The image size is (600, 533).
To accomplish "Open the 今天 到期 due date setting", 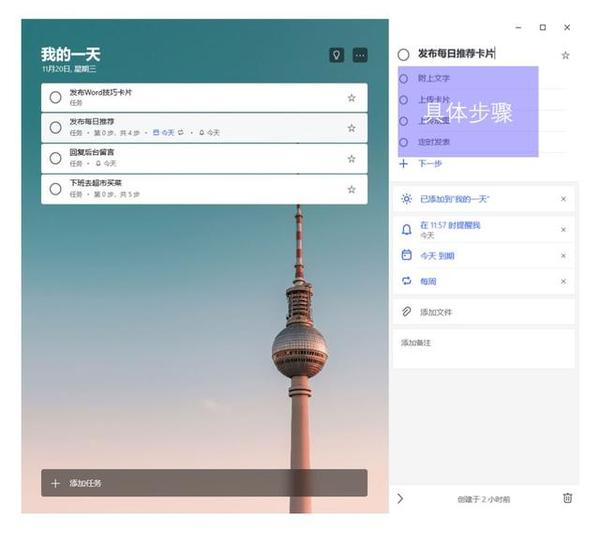I will pos(484,256).
